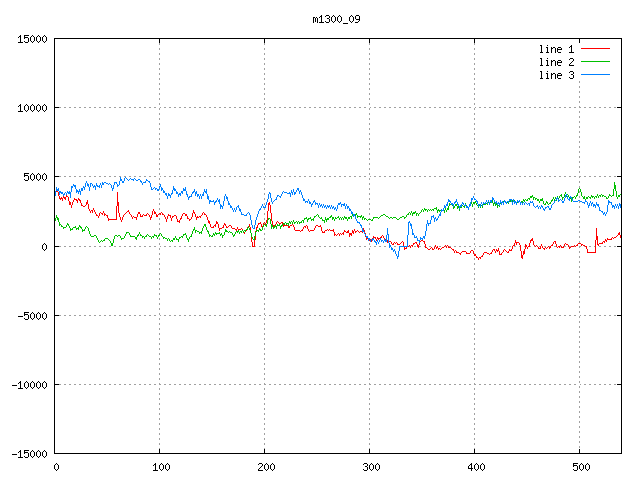Select the 500 x-axis tick label
The height and width of the screenshot is (480, 640).
(x=580, y=467)
